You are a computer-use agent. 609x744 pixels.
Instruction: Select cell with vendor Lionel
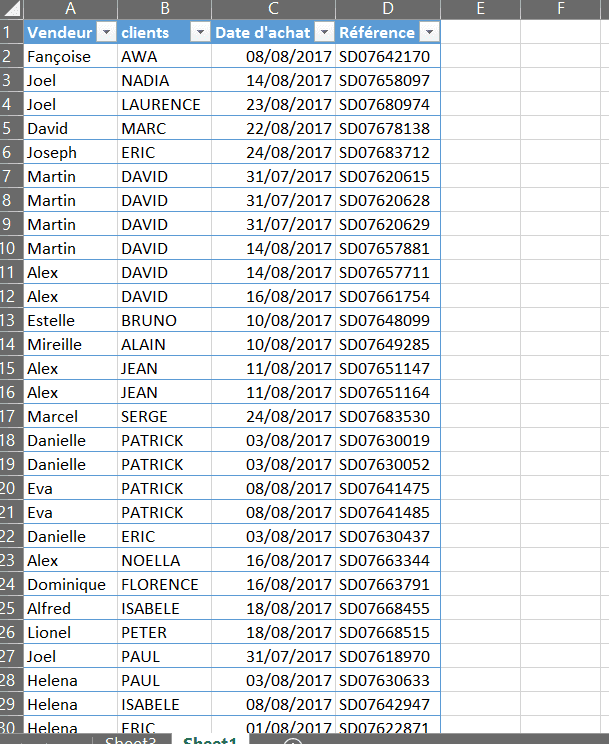coord(49,632)
